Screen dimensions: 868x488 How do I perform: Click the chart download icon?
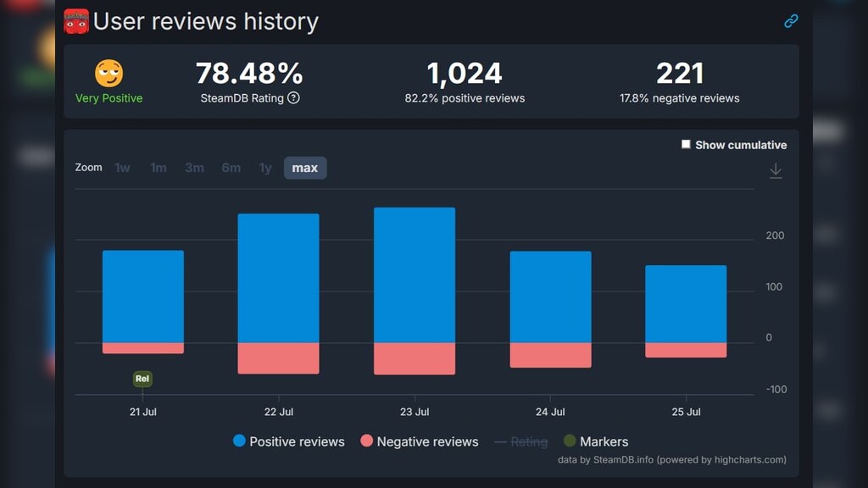tap(775, 170)
